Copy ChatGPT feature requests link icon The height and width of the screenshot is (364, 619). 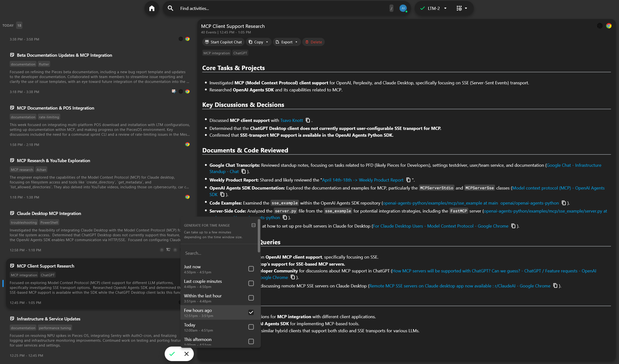tap(293, 277)
